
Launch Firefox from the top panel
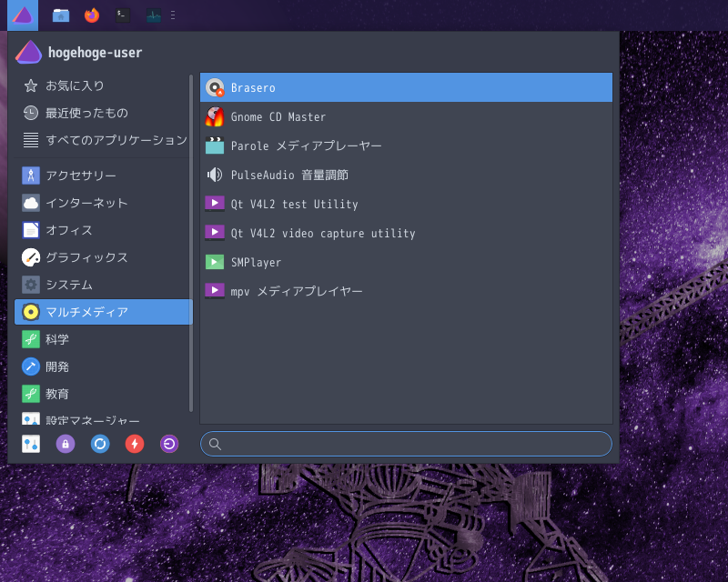pos(92,15)
